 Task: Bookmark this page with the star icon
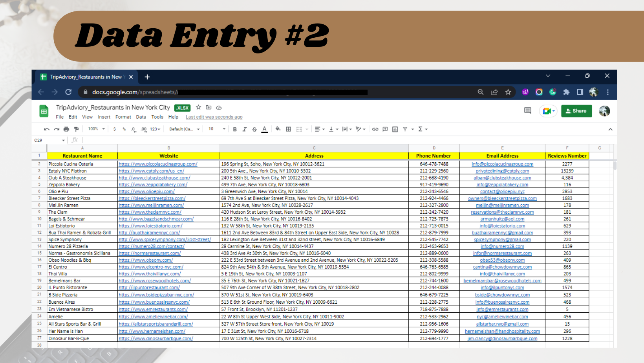[508, 92]
